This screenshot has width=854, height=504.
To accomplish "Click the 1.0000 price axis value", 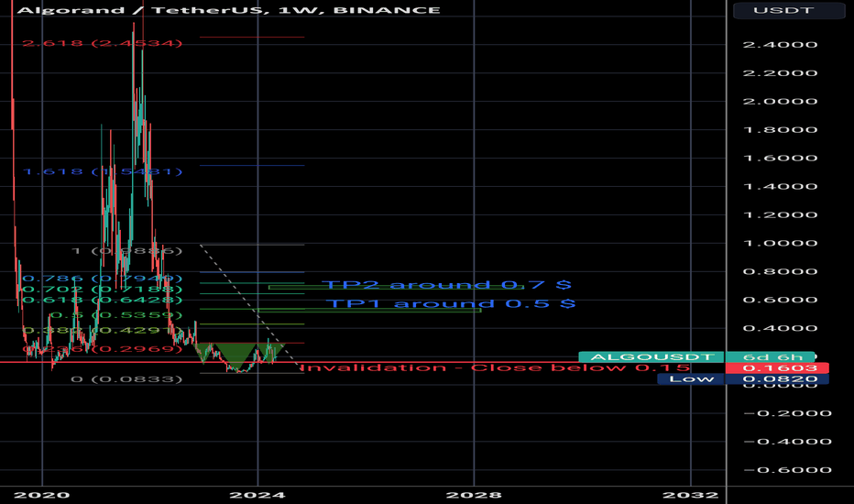I will [780, 243].
